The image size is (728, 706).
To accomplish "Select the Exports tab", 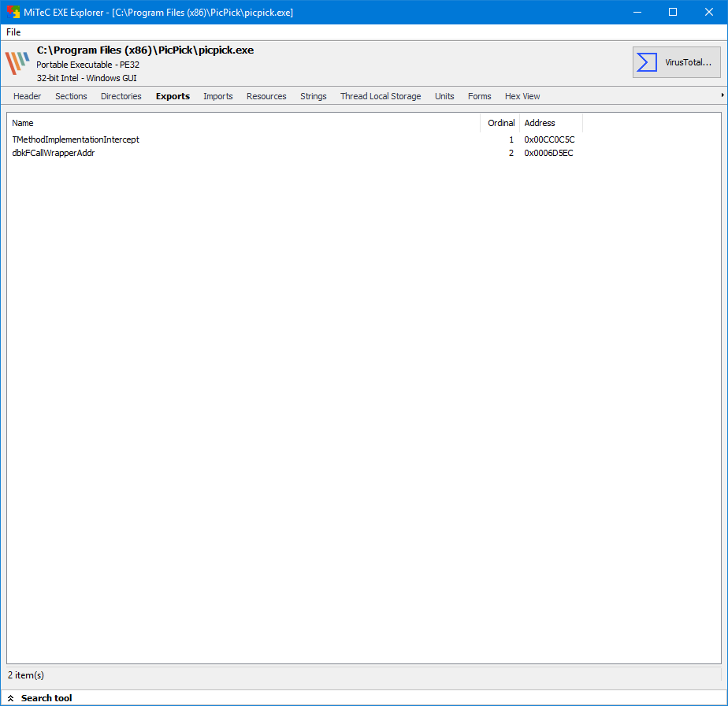I will coord(173,96).
